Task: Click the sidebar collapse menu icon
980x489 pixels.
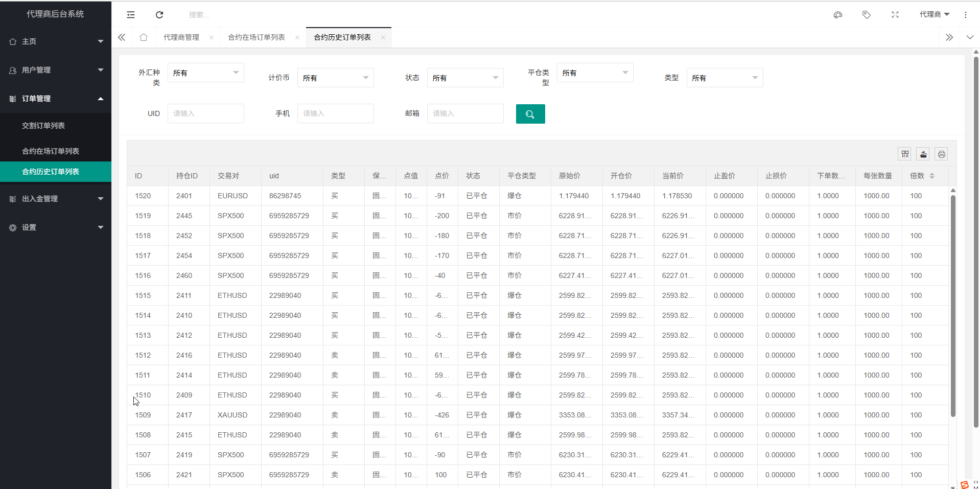Action: (x=131, y=15)
